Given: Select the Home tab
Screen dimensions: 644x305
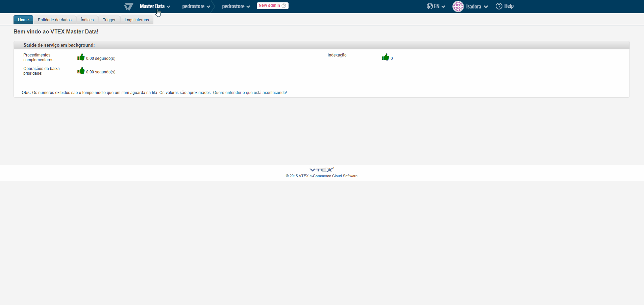Looking at the screenshot, I should (x=23, y=20).
